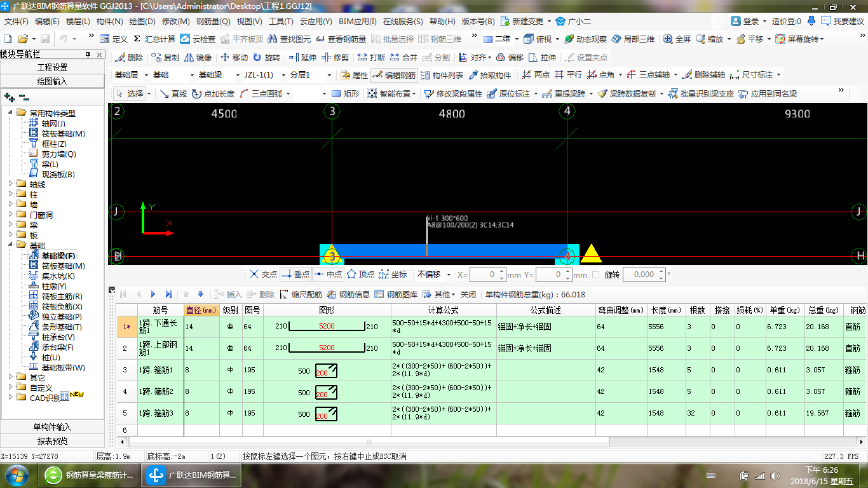The height and width of the screenshot is (488, 868).
Task: Open the BIM应用(I) menu
Action: (358, 21)
